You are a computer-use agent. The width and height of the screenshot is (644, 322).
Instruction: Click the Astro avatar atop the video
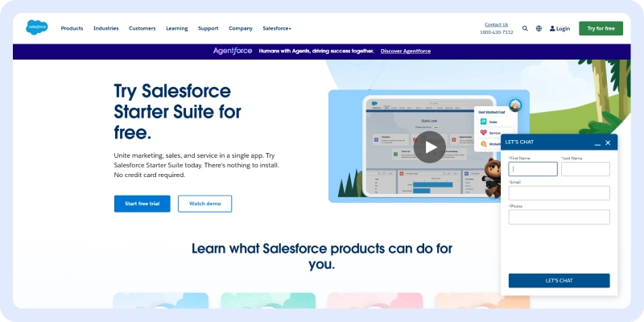[515, 105]
